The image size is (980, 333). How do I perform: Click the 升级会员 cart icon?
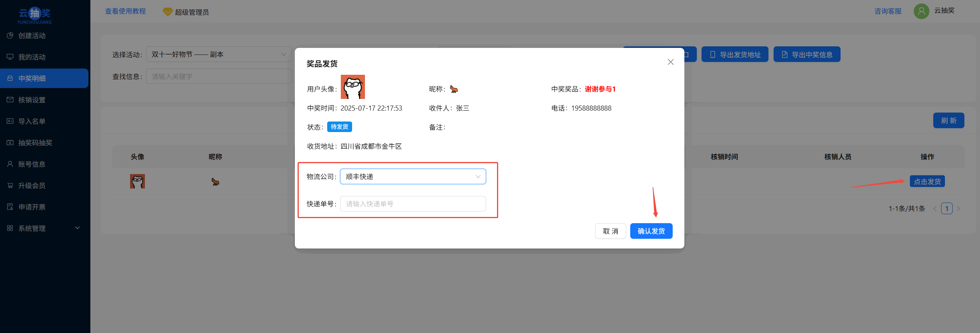click(x=10, y=185)
